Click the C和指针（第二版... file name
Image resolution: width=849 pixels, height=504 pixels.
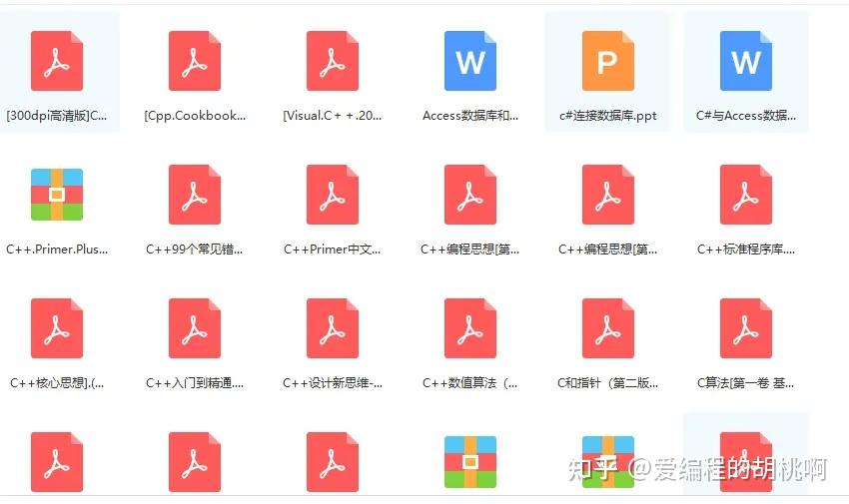pos(608,383)
